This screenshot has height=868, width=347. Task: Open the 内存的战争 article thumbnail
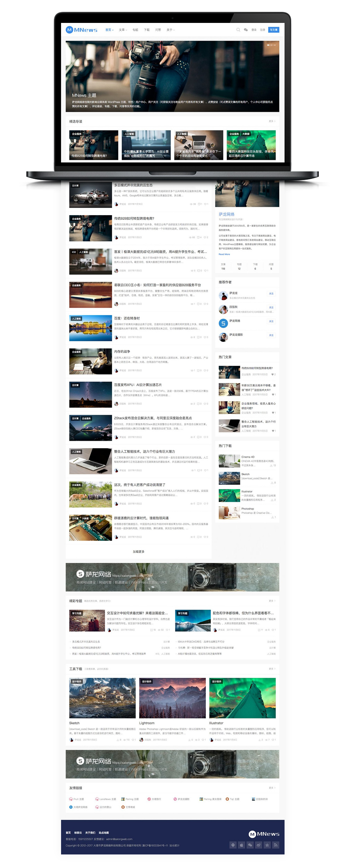coord(91,361)
